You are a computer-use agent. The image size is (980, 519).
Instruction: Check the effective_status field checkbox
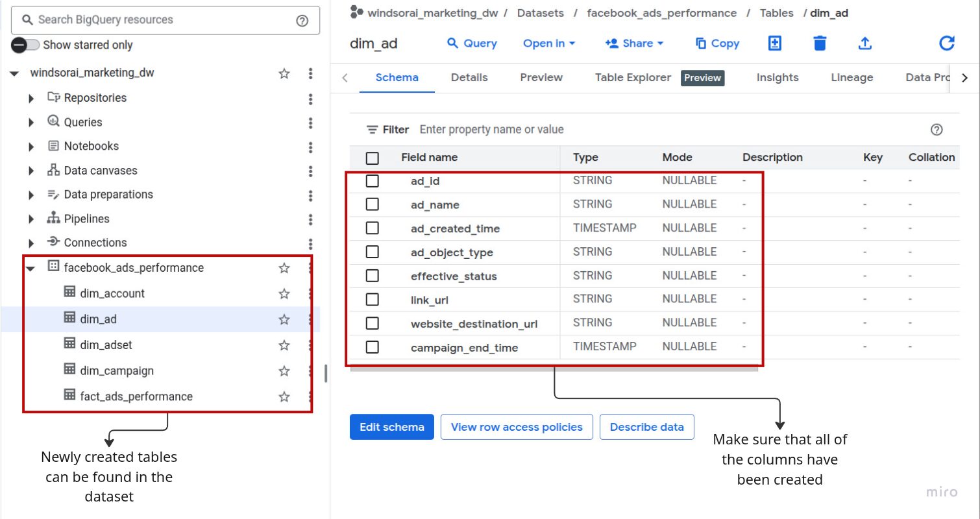372,276
